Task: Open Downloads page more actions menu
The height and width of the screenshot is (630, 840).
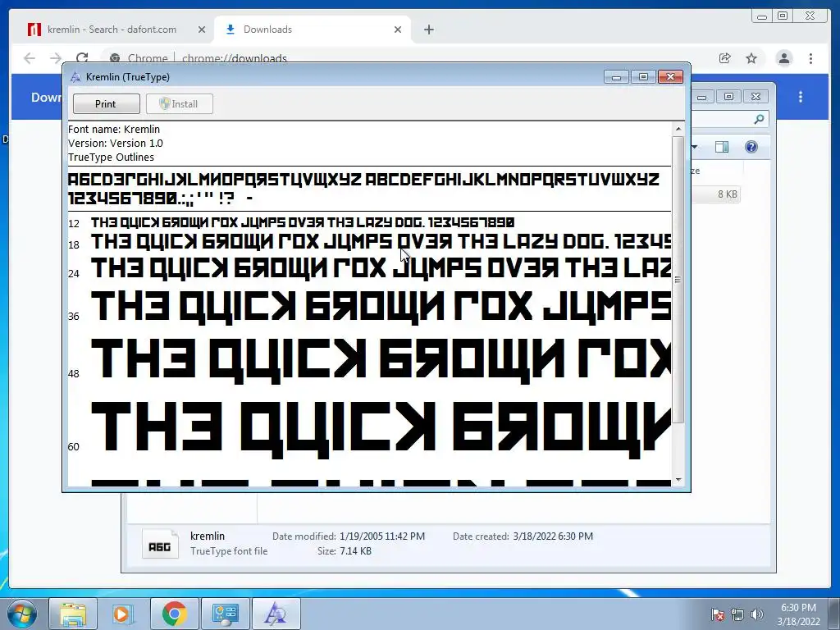Action: click(x=801, y=97)
